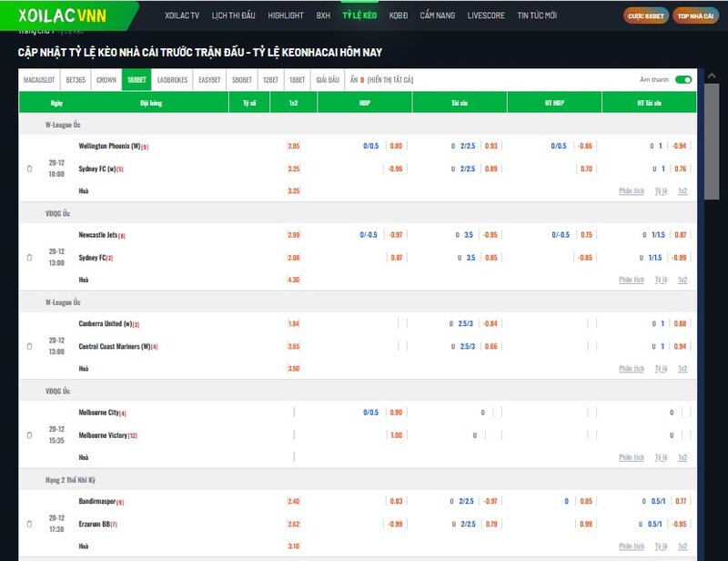This screenshot has width=728, height=561.
Task: Click the icon beside Melbourne City match time
Action: point(29,435)
